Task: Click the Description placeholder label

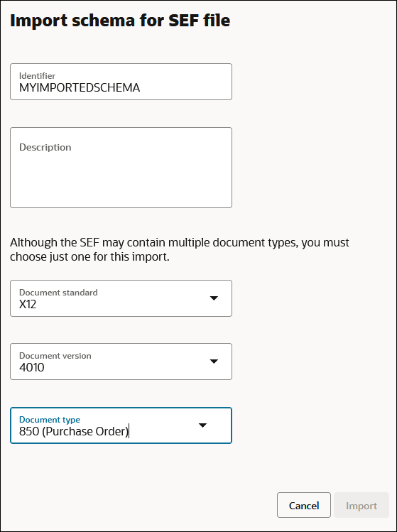Action: pos(45,147)
